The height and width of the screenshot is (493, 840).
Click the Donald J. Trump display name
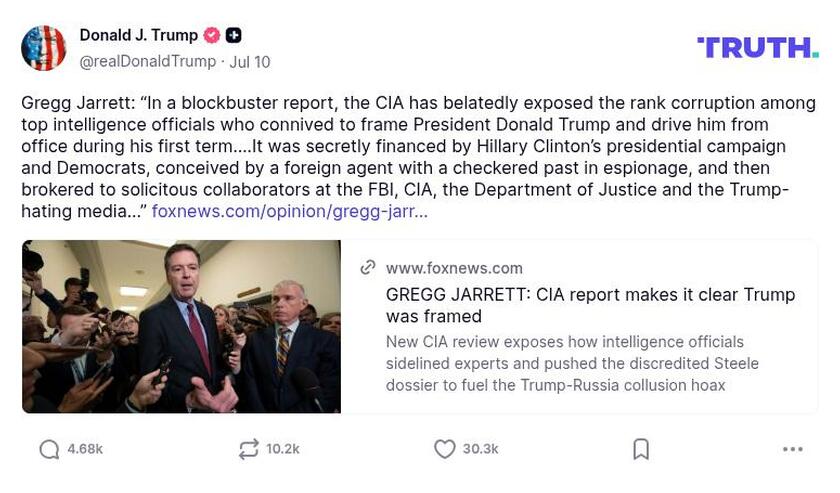click(138, 35)
